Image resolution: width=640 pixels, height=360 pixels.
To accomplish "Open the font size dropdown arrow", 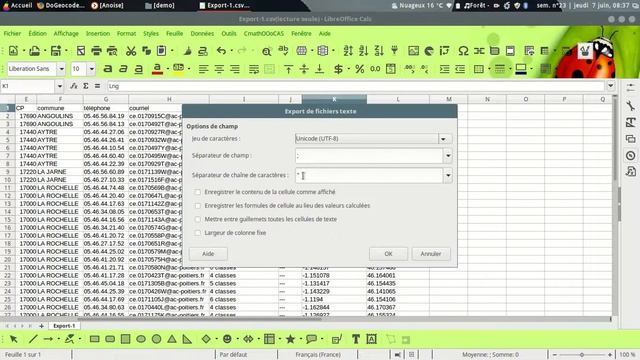I will 91,69.
